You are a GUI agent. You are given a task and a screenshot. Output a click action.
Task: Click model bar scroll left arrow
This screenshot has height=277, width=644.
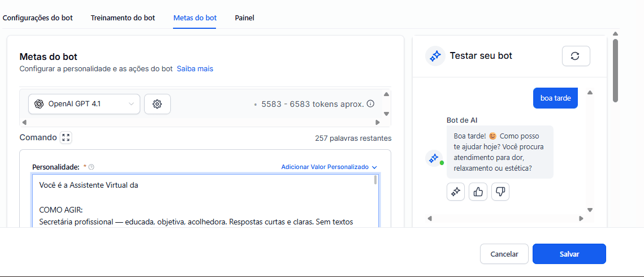tap(24, 122)
